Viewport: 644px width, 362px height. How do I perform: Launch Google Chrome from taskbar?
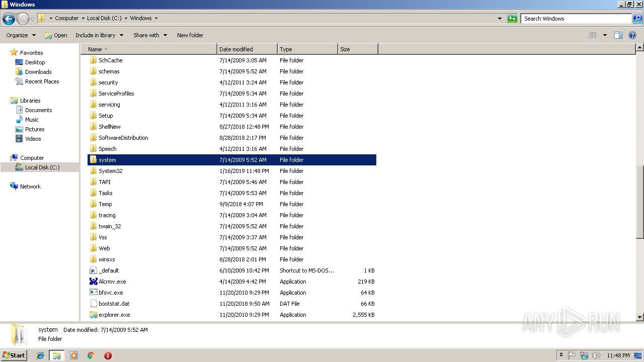tap(91, 355)
